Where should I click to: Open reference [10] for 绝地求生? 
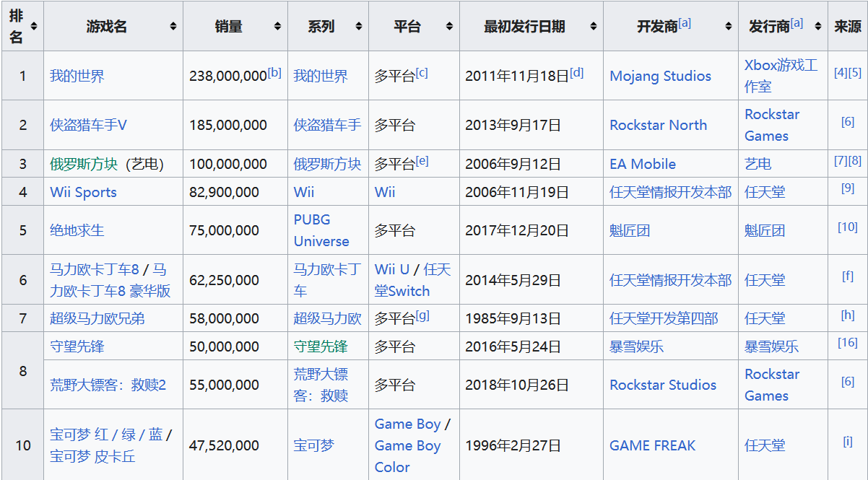point(848,227)
